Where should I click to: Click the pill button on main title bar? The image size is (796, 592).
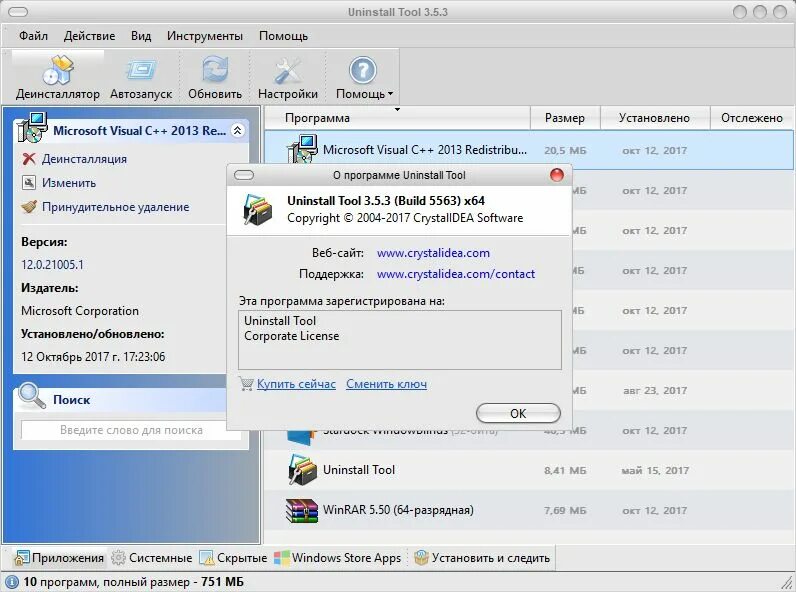tap(18, 12)
